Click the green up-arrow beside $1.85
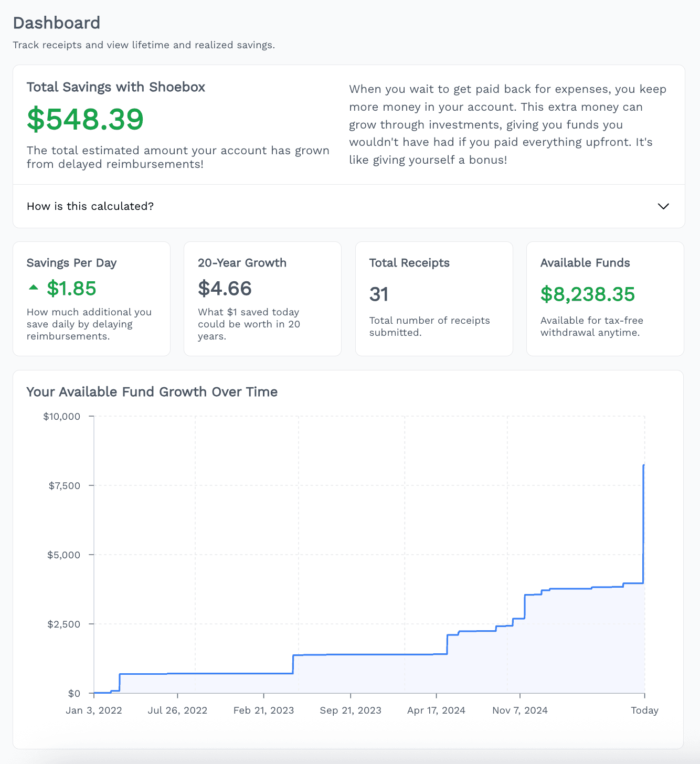700x764 pixels. point(34,288)
